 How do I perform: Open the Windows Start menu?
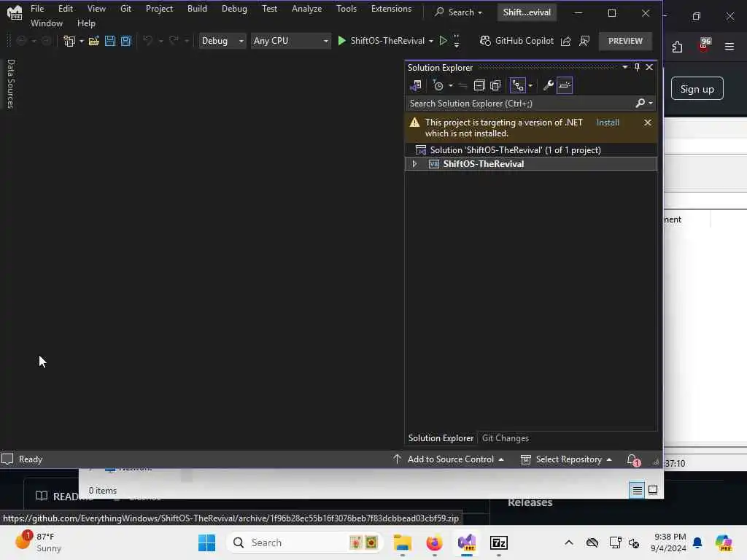click(x=206, y=542)
